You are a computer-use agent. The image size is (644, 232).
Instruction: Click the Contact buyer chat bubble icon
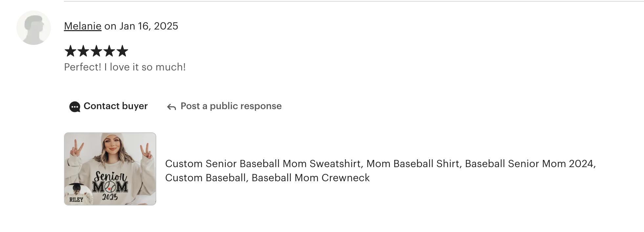point(75,107)
